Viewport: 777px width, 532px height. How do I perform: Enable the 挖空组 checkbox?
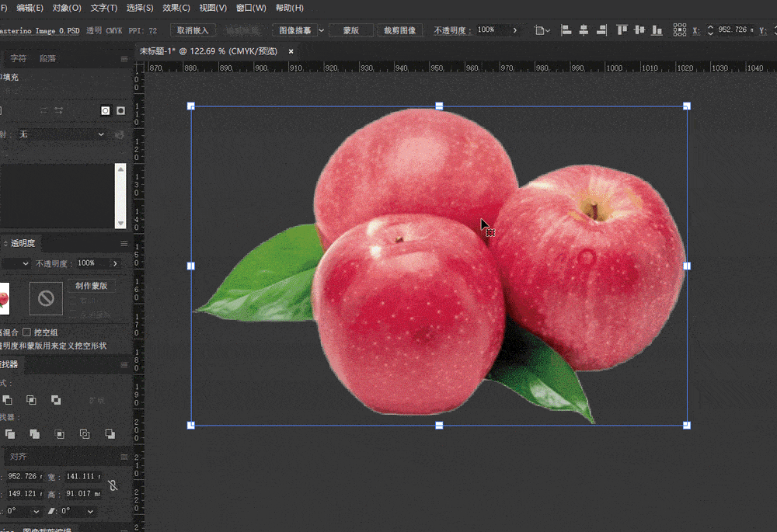pyautogui.click(x=26, y=332)
